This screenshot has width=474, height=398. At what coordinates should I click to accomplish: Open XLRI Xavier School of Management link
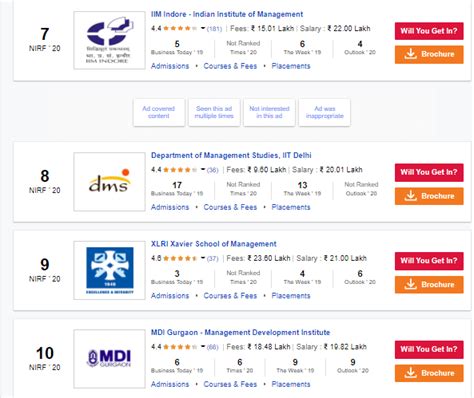pos(214,244)
